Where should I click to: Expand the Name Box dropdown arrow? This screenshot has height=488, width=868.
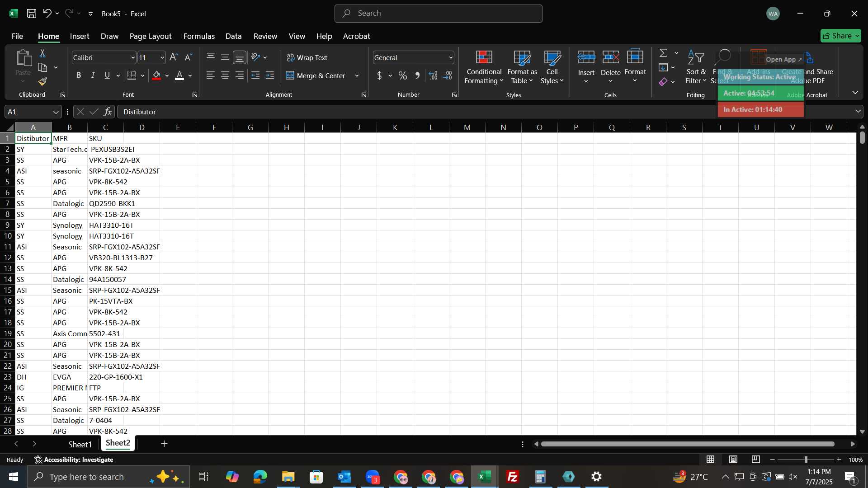(56, 112)
